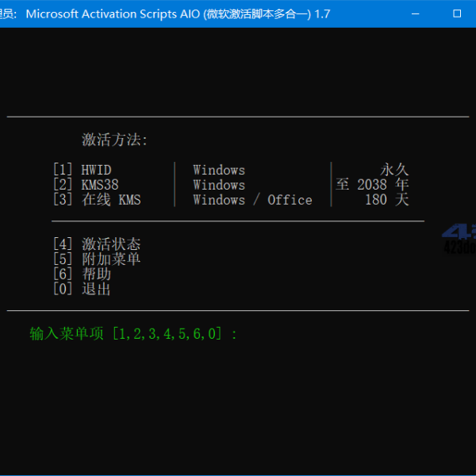Click menu item '[3] 在线 KMS'
This screenshot has width=476, height=476.
(97, 199)
